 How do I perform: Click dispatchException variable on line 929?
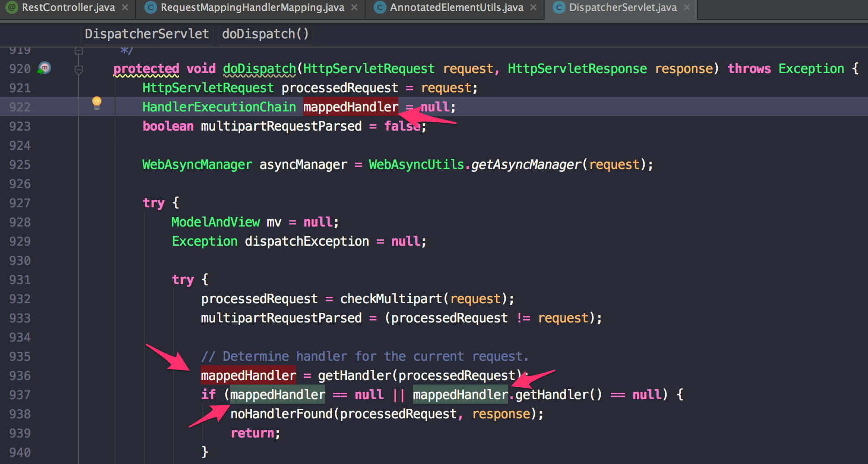pyautogui.click(x=307, y=241)
